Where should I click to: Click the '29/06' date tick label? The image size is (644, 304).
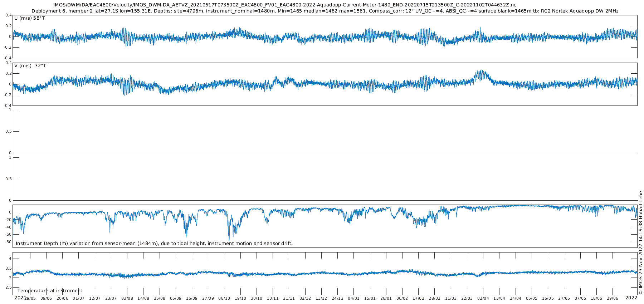pyautogui.click(x=613, y=298)
